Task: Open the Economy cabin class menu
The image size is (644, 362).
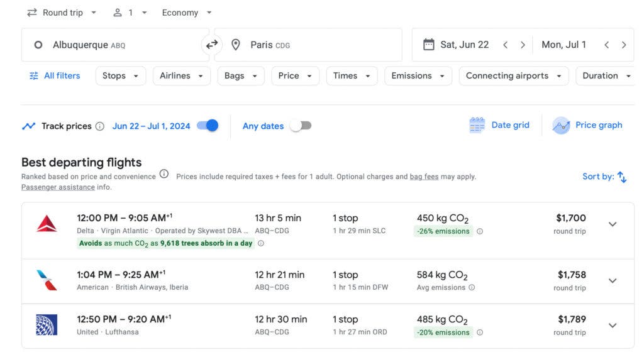Action: click(x=186, y=12)
